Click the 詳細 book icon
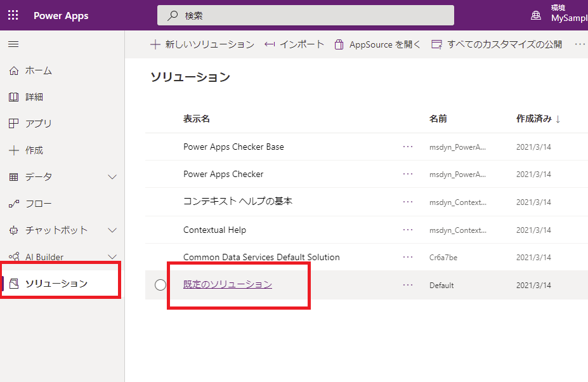This screenshot has width=588, height=382. click(x=13, y=97)
